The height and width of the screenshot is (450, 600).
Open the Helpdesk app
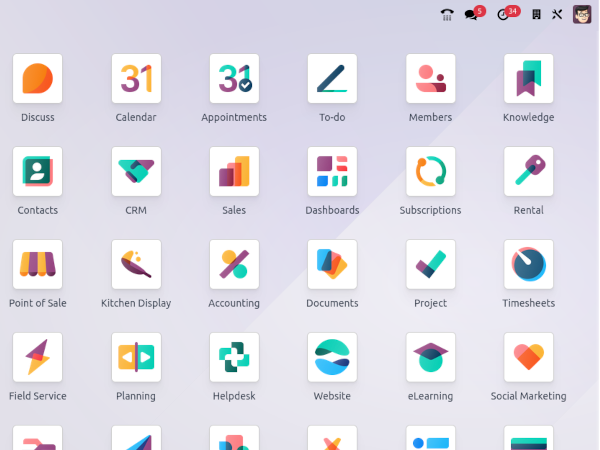234,357
